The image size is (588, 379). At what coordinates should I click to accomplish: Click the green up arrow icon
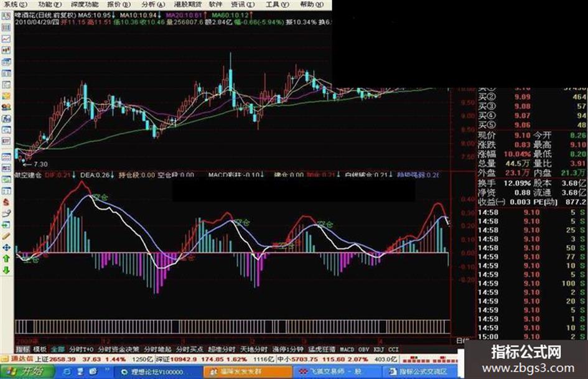pyautogui.click(x=6, y=259)
